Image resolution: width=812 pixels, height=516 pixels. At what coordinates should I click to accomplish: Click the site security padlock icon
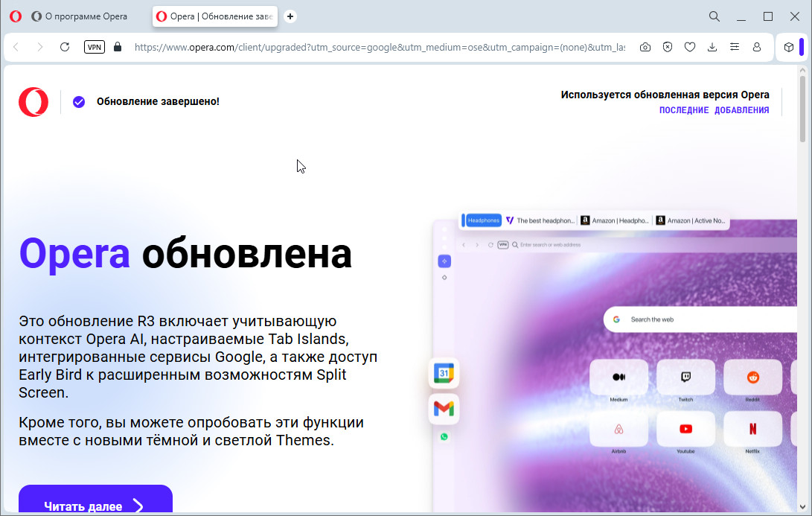(x=117, y=47)
